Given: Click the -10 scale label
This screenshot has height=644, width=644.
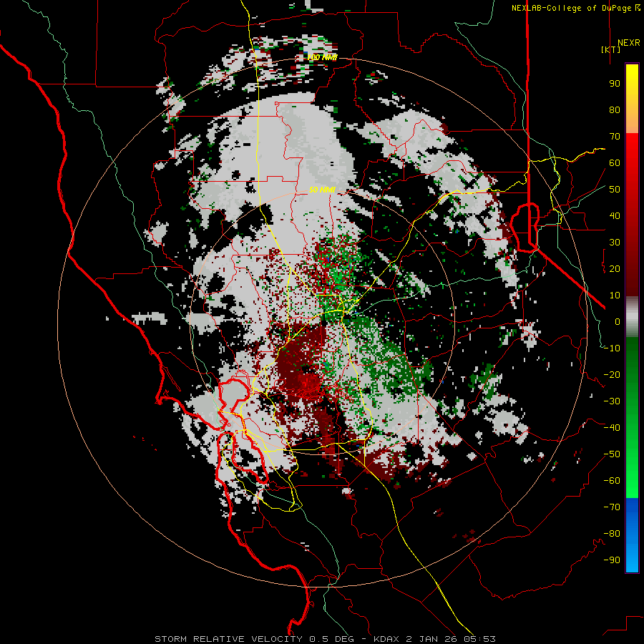Looking at the screenshot, I should [x=612, y=348].
